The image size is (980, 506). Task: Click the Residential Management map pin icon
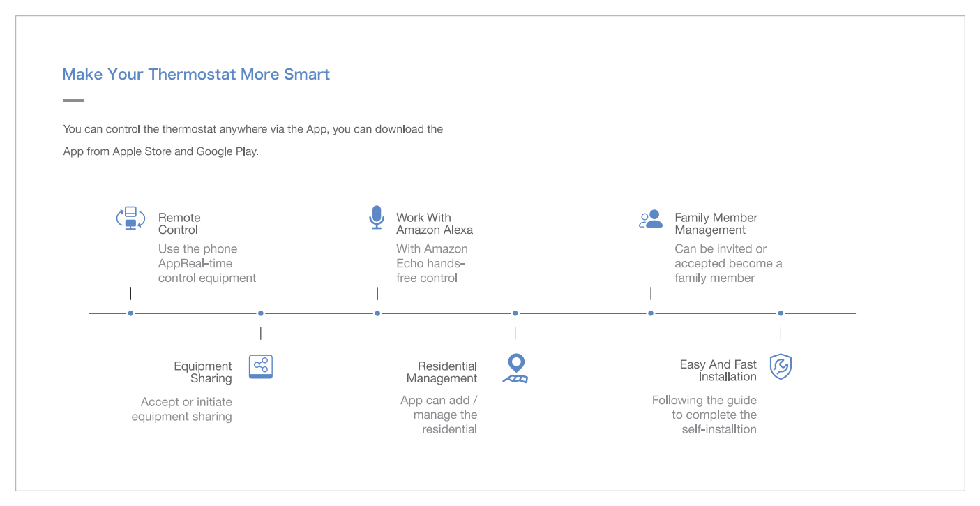515,369
